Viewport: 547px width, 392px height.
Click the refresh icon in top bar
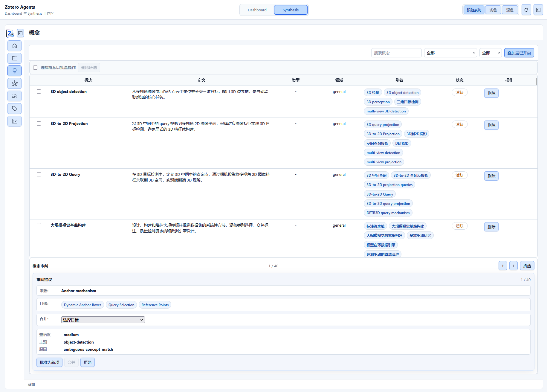tap(526, 10)
